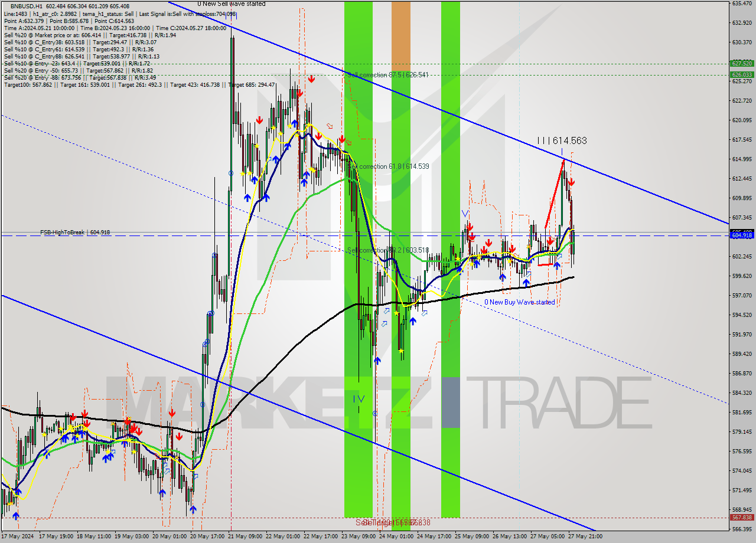
Task: Click the 612.445 price axis label
Action: point(741,178)
